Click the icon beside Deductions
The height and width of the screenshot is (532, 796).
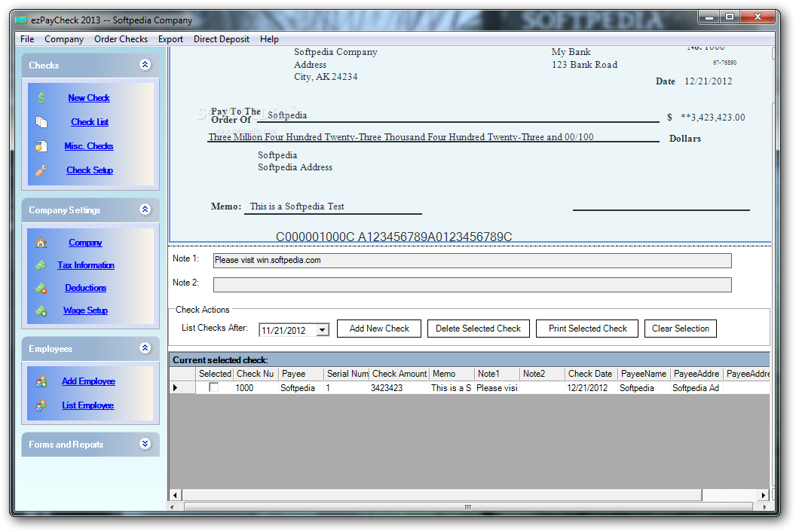click(x=41, y=289)
